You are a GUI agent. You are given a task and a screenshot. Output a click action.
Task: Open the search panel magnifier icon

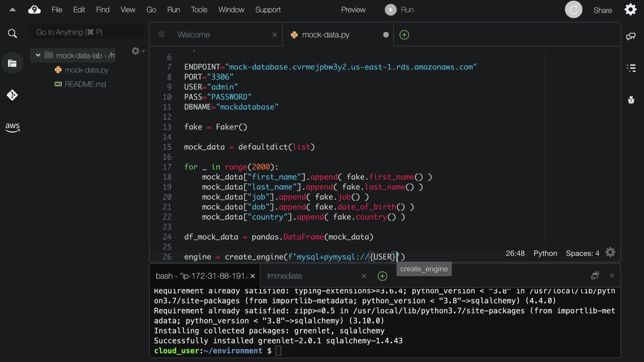[x=12, y=34]
